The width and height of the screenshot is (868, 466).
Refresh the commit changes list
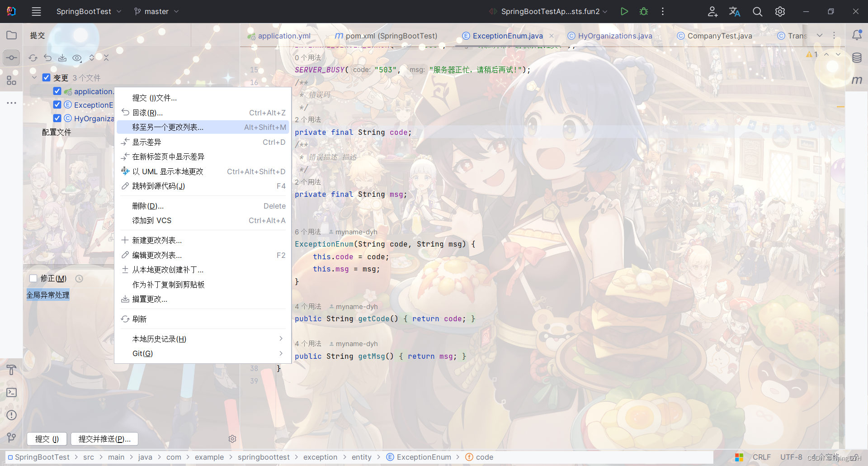[33, 58]
